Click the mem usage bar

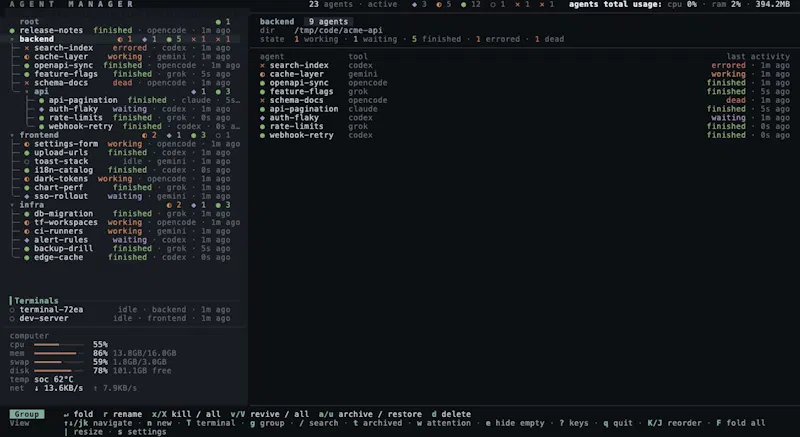[x=58, y=353]
